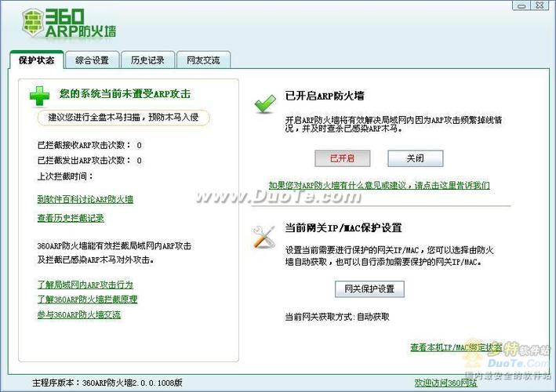The image size is (556, 392).
Task: Open link 了解360ARP防火墙拦截原理
Action: point(87,299)
